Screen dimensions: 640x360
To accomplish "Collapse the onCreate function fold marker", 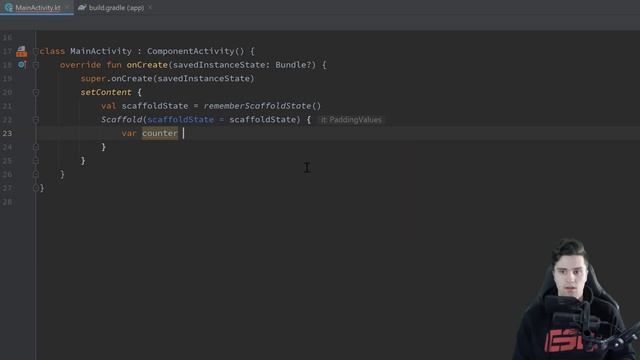I will point(36,65).
